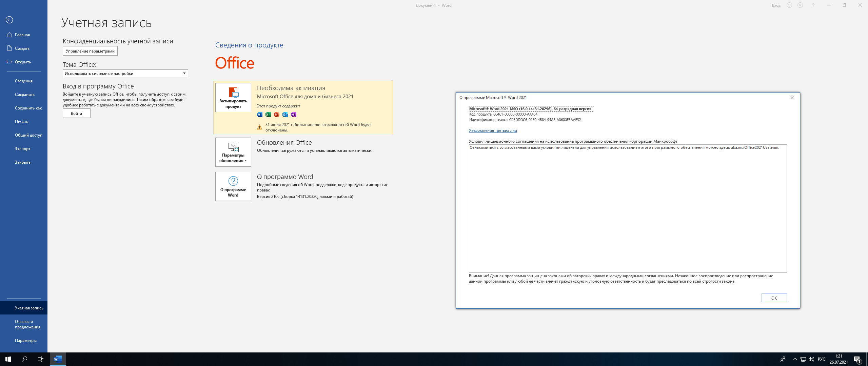
Task: Click the session identifier text line
Action: point(525,120)
